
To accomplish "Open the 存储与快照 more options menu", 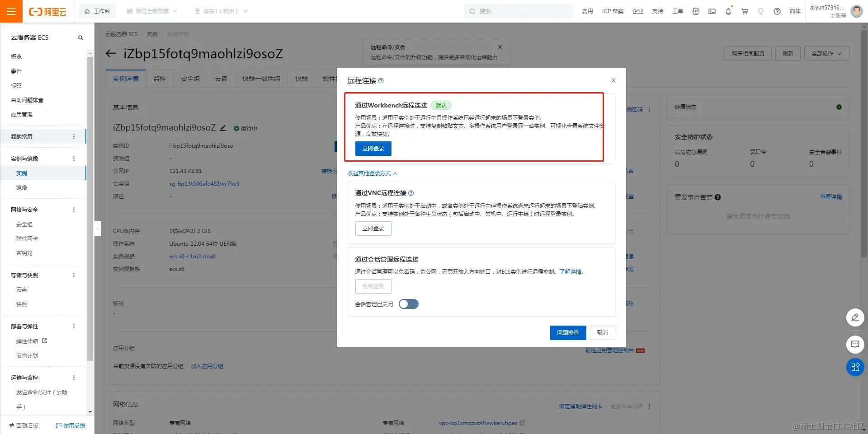I will tap(74, 275).
